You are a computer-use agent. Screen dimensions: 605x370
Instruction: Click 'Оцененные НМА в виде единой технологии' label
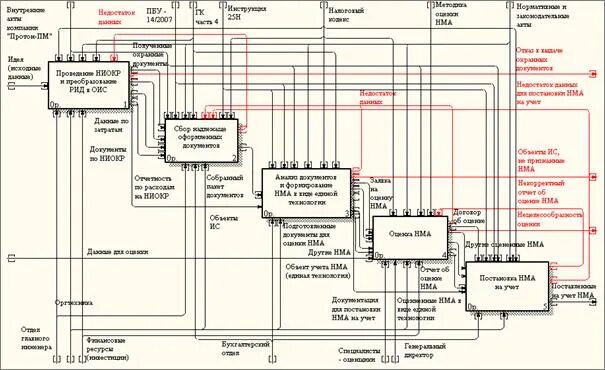pyautogui.click(x=428, y=309)
